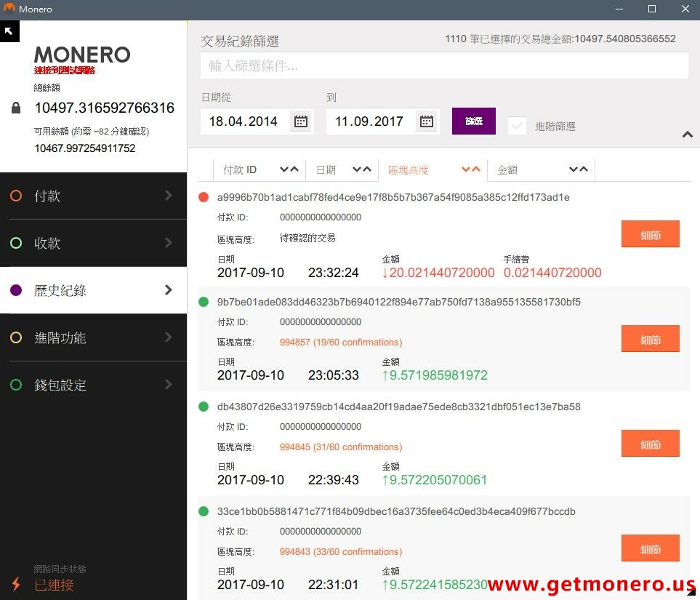This screenshot has width=700, height=600.
Task: Click the start date field showing 18.04.2014
Action: pos(257,121)
